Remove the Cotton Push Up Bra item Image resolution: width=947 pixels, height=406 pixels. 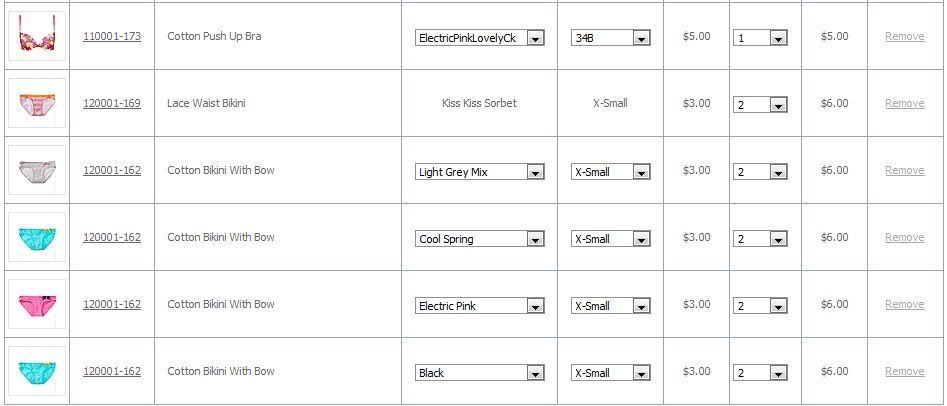point(904,37)
